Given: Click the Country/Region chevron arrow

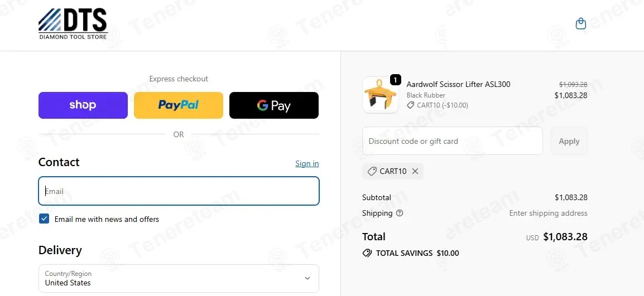Looking at the screenshot, I should 307,278.
